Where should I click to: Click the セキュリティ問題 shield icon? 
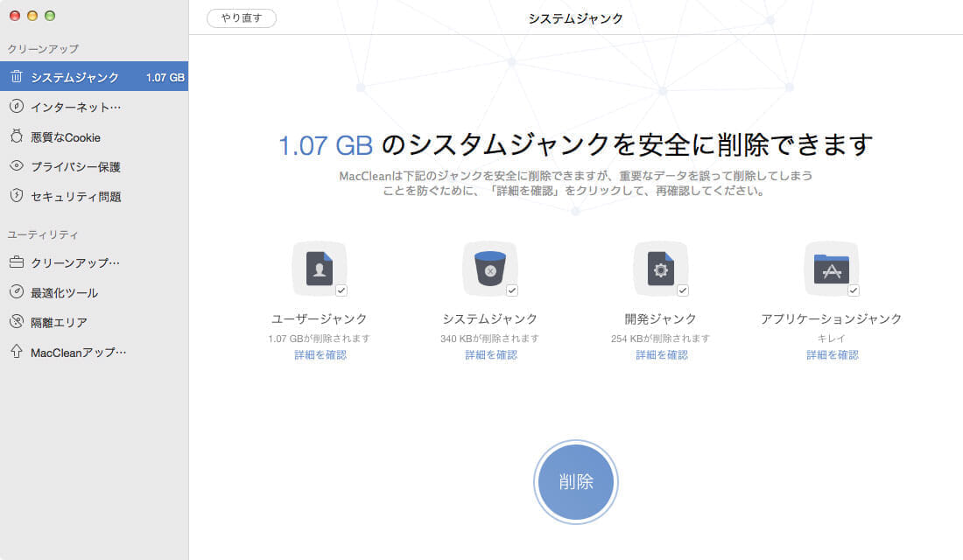point(17,196)
